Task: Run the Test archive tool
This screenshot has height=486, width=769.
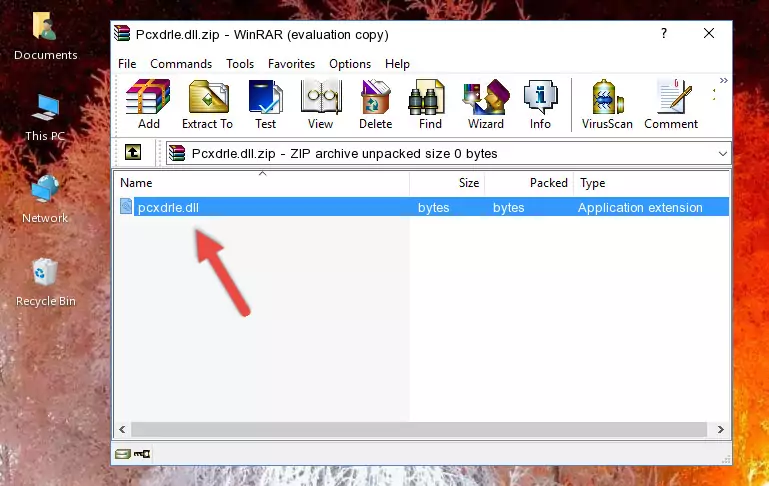Action: click(265, 104)
